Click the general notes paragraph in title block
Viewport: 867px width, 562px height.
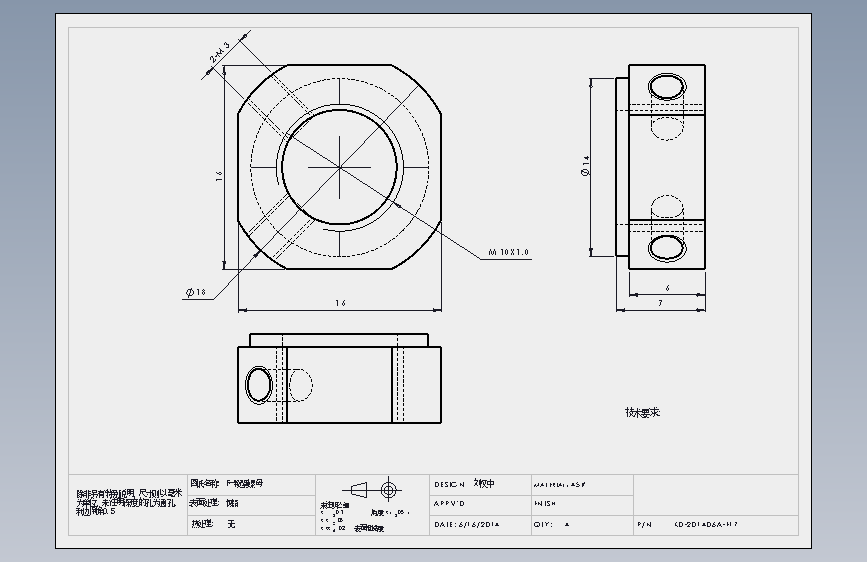(x=128, y=502)
